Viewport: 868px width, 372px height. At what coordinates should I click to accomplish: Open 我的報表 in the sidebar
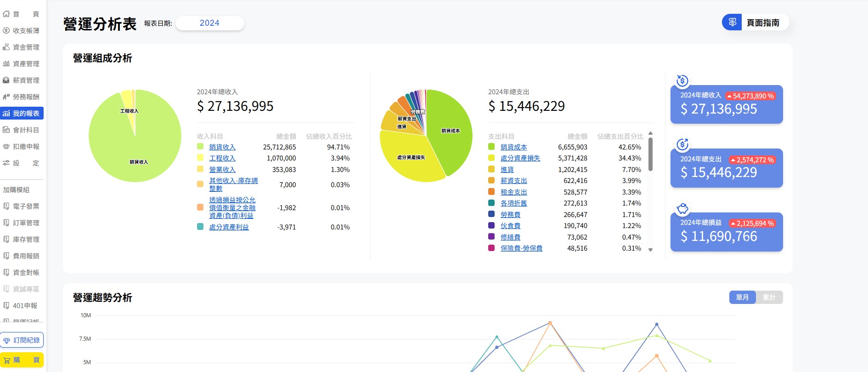(x=22, y=114)
